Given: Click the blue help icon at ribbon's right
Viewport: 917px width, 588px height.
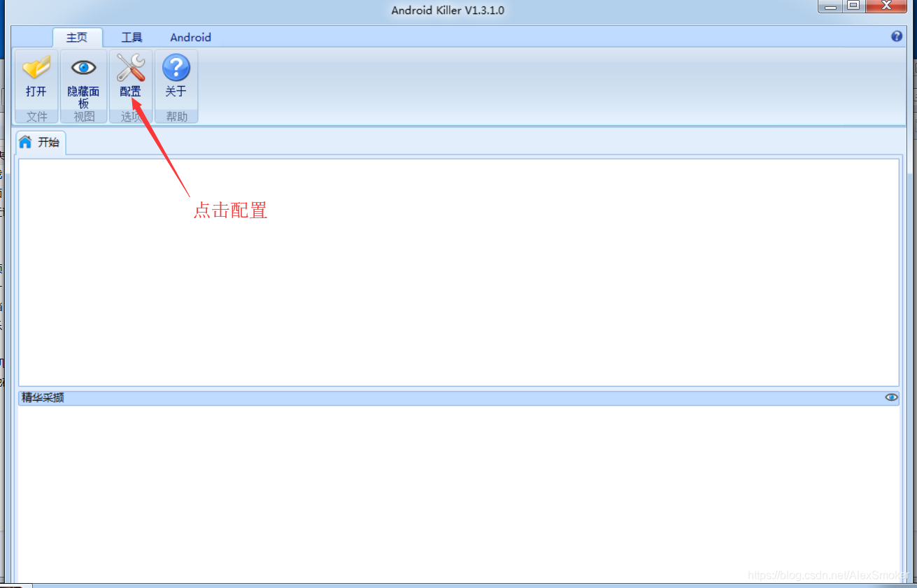Looking at the screenshot, I should (897, 36).
